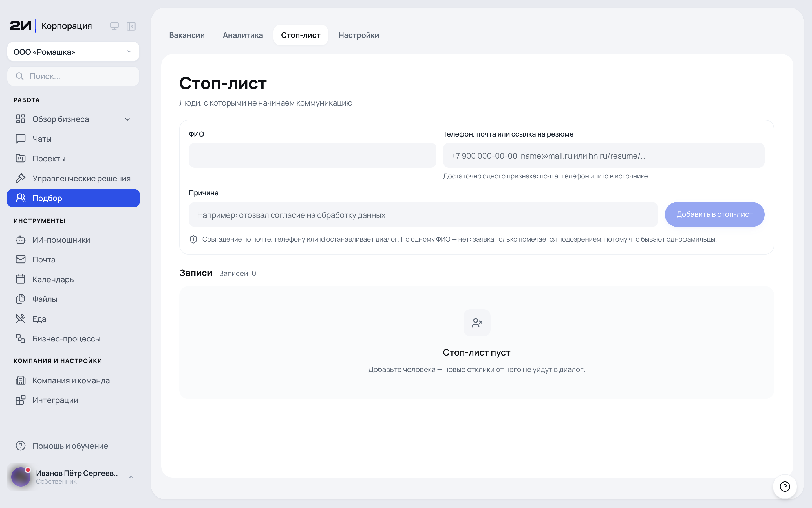The height and width of the screenshot is (508, 812).
Task: Click the shield info icon under the form
Action: 193,239
